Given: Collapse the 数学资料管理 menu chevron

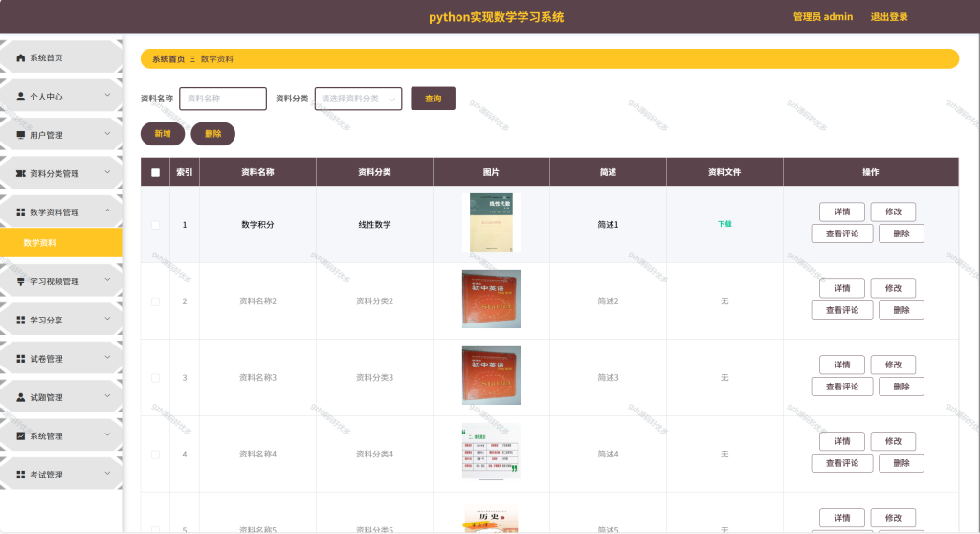Looking at the screenshot, I should 107,211.
